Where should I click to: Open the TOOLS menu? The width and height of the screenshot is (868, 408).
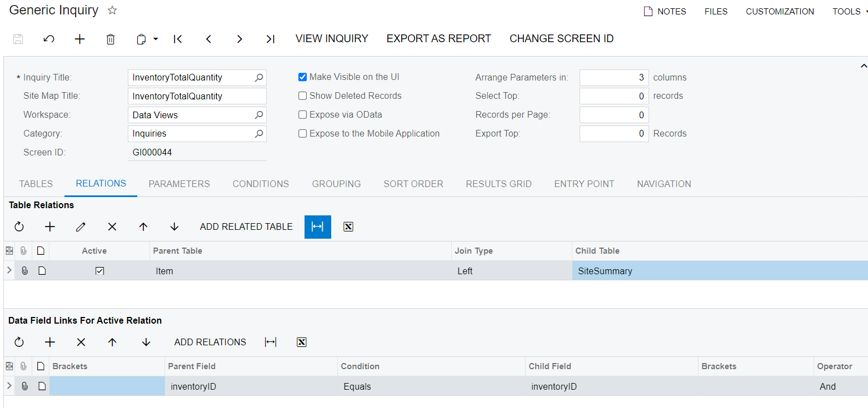coord(850,11)
